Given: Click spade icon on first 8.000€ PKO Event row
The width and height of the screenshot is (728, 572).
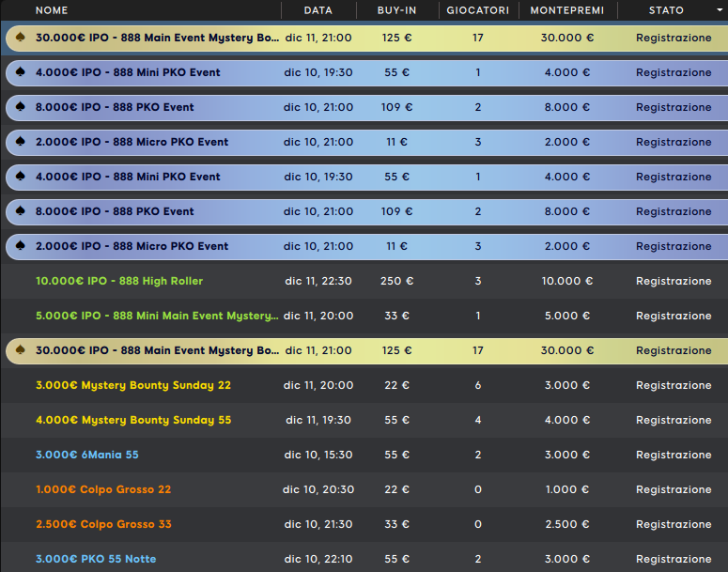Looking at the screenshot, I should tap(21, 108).
